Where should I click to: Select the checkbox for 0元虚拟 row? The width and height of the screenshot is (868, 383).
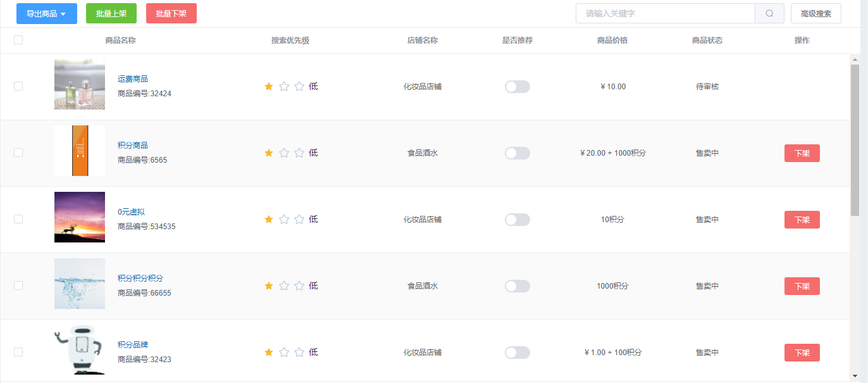click(18, 219)
